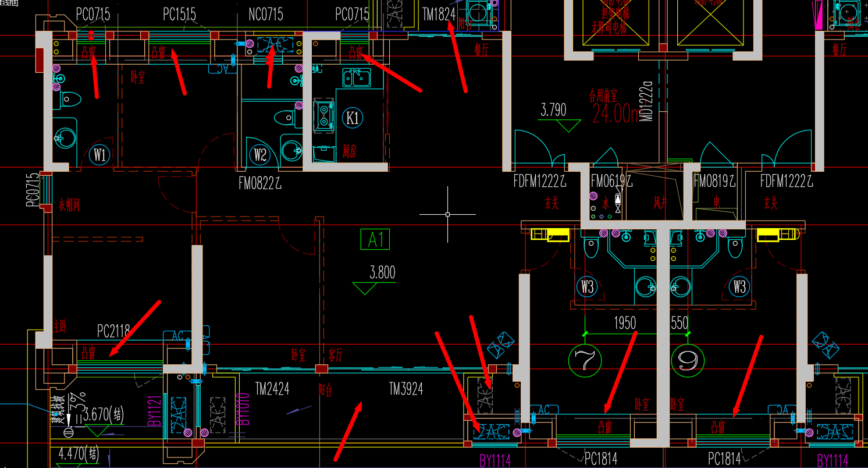Screen dimensions: 868x468
Task: Select the FM0819乙 door label
Action: click(715, 182)
